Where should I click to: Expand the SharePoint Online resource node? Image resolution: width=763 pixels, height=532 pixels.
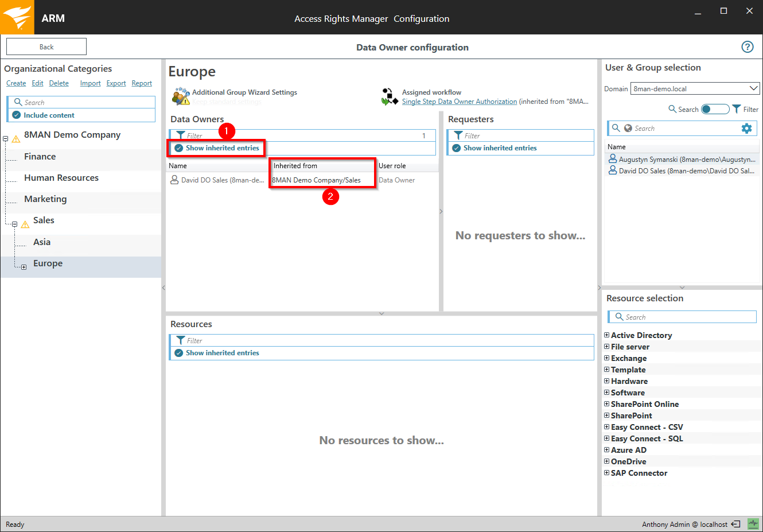pos(606,404)
